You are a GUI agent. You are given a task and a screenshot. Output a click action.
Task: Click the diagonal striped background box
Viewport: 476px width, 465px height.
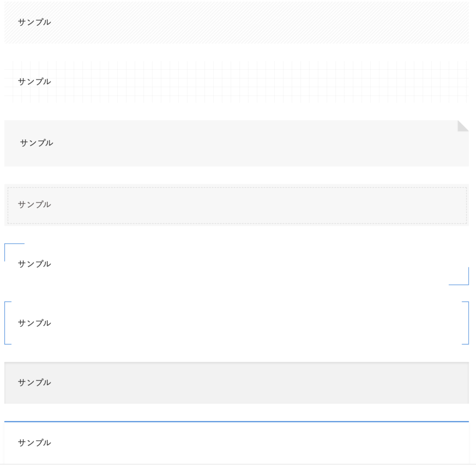pos(237,22)
